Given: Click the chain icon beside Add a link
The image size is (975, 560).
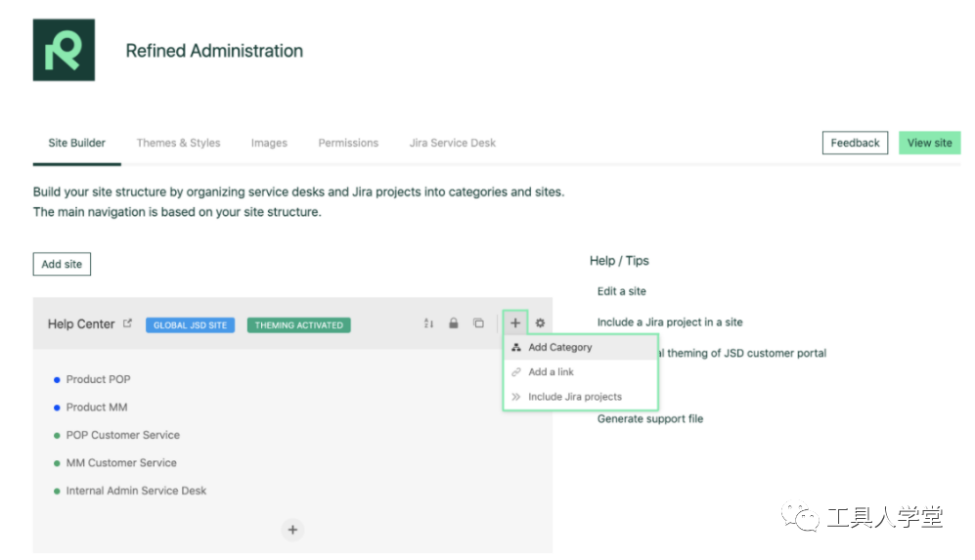Looking at the screenshot, I should point(516,372).
